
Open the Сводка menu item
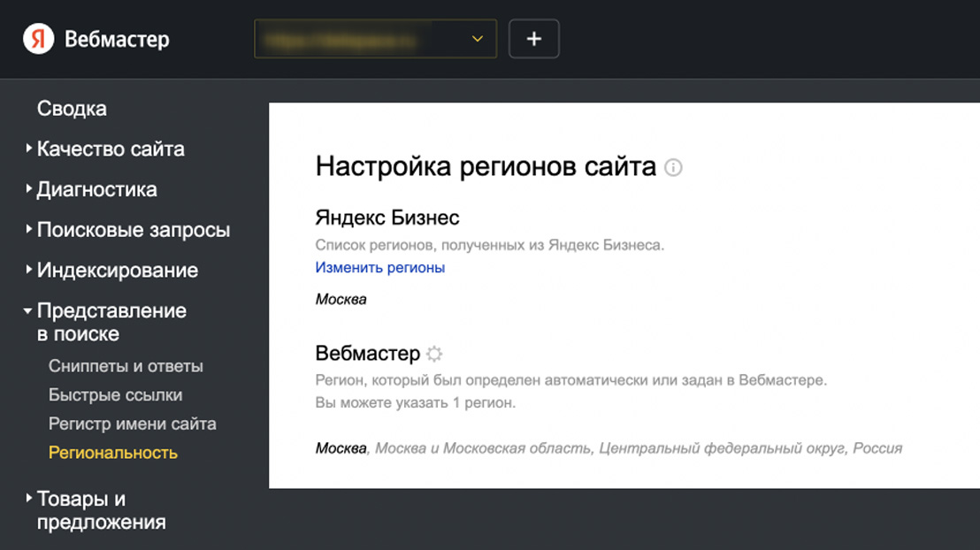(x=72, y=109)
